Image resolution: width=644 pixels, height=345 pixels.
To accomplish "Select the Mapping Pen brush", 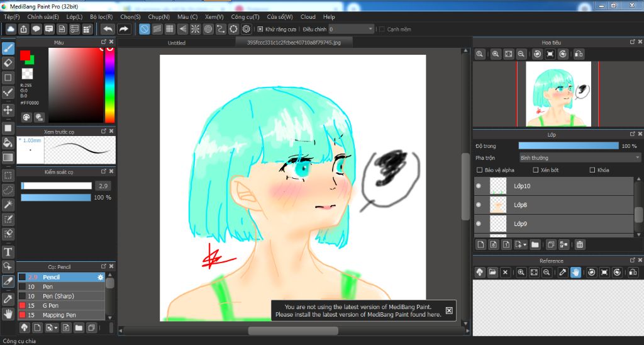I will coord(61,315).
